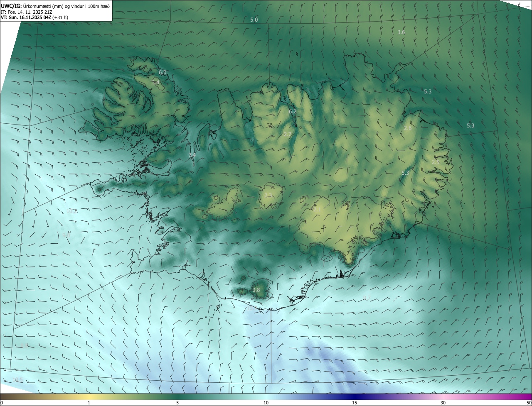532x406 pixels.
Task: Click the '10.2' value off the west coast
Action: tap(71, 211)
